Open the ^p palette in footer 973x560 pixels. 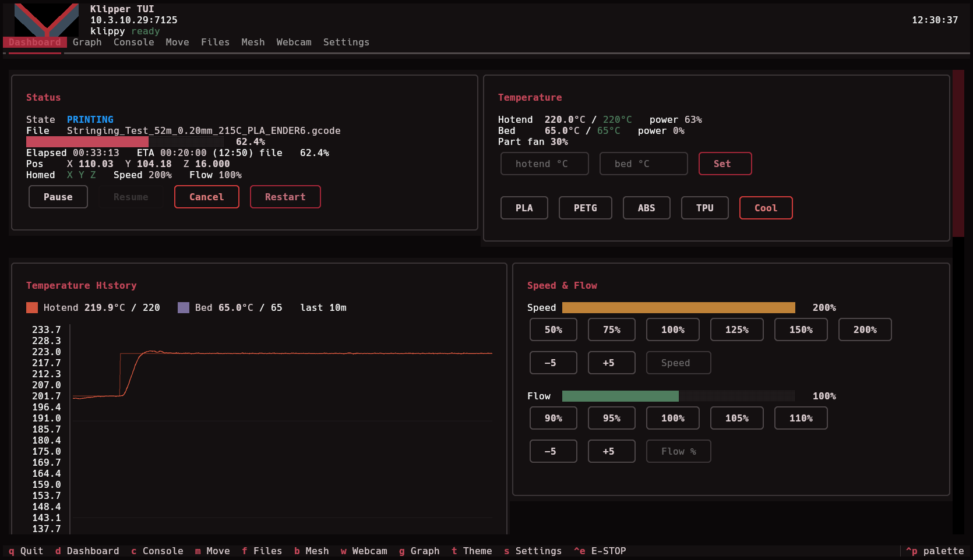[935, 551]
